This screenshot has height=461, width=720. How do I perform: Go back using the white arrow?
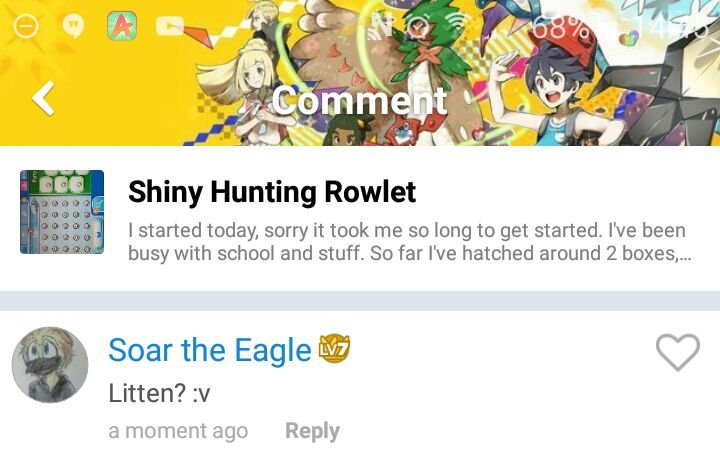(44, 98)
